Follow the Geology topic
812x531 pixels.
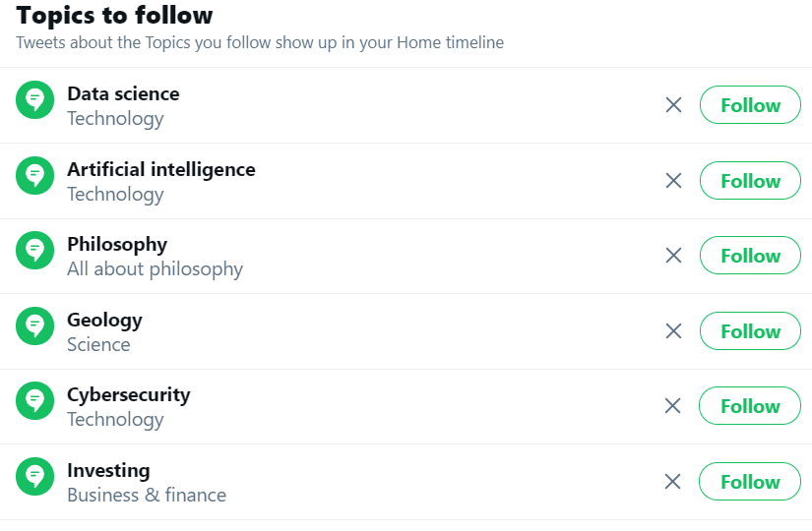click(x=750, y=331)
